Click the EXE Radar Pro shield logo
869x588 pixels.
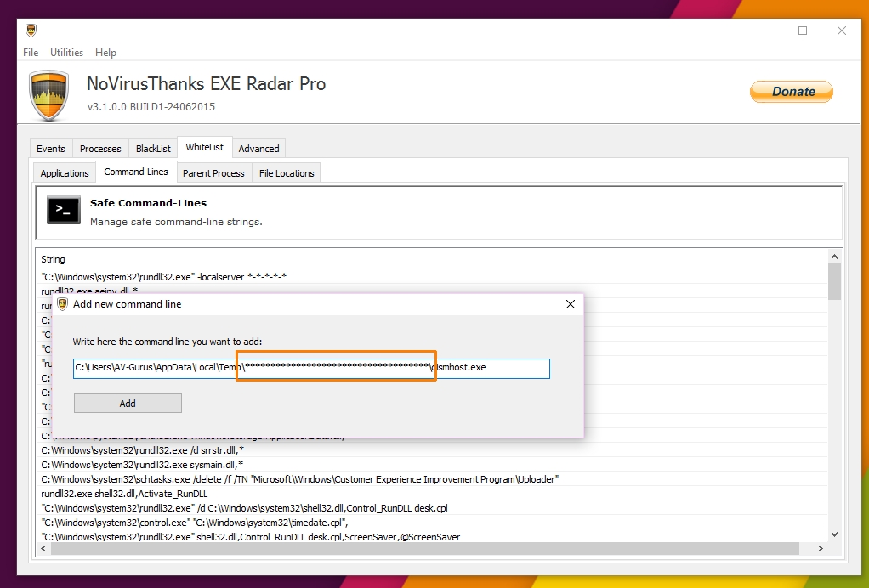49,95
